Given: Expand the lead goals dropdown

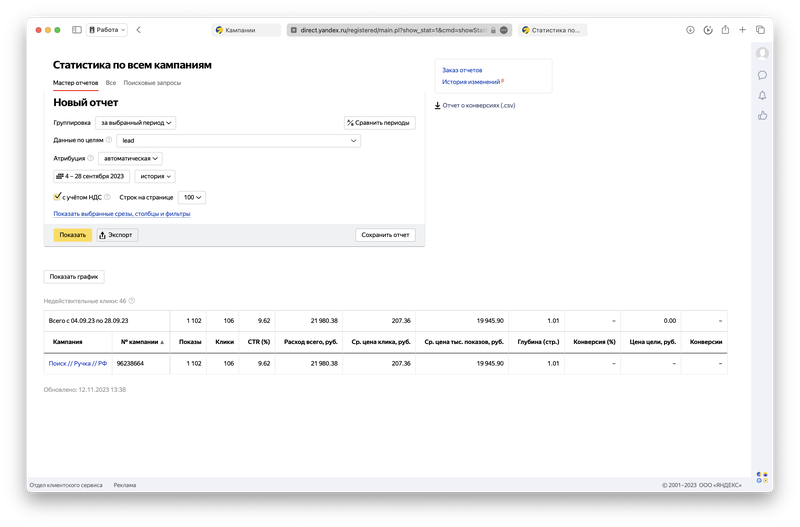Looking at the screenshot, I should [x=239, y=141].
